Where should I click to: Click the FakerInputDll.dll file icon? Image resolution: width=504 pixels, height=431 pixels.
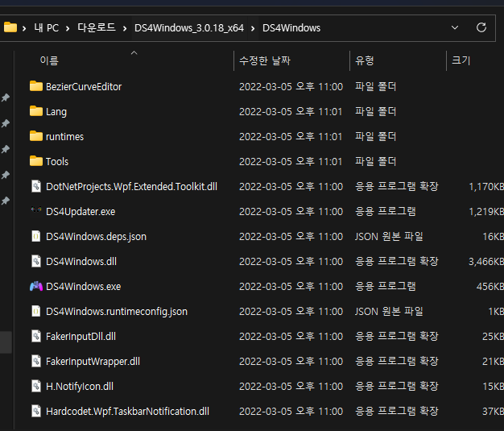[x=36, y=336]
